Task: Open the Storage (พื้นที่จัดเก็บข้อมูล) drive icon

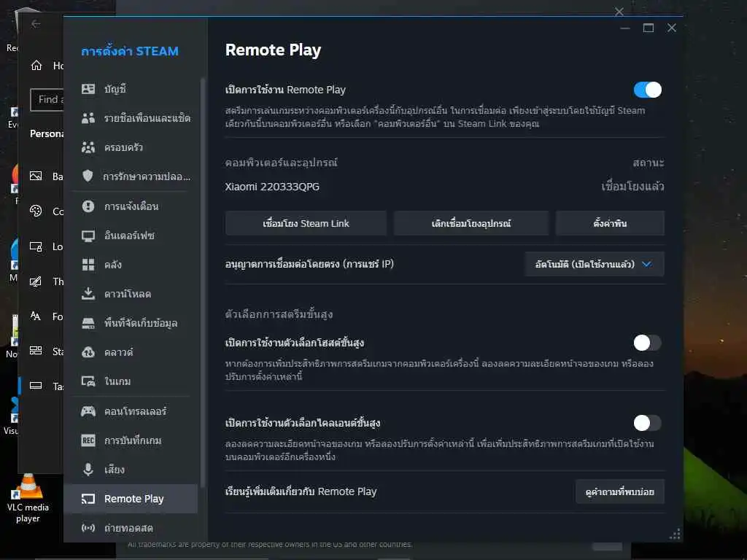Action: [88, 323]
